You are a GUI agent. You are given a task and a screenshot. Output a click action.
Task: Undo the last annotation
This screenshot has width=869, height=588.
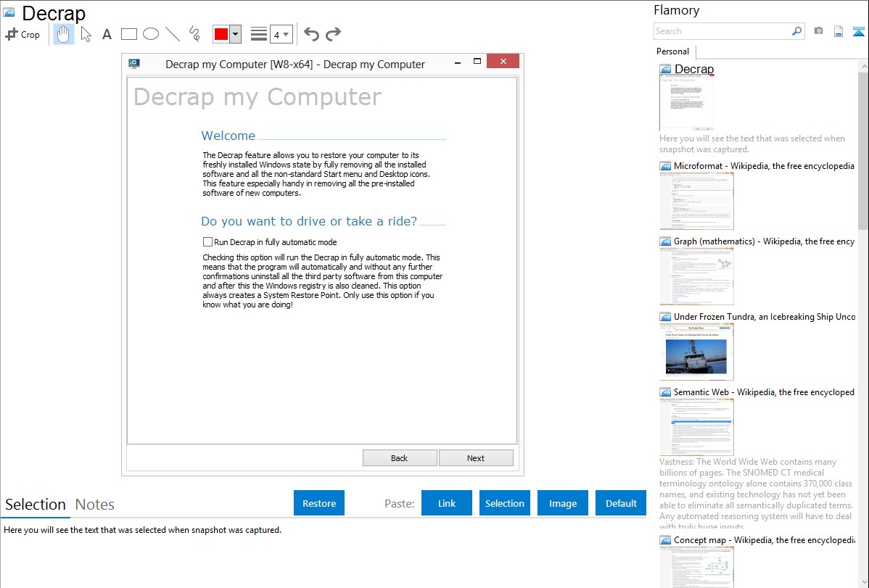(311, 34)
